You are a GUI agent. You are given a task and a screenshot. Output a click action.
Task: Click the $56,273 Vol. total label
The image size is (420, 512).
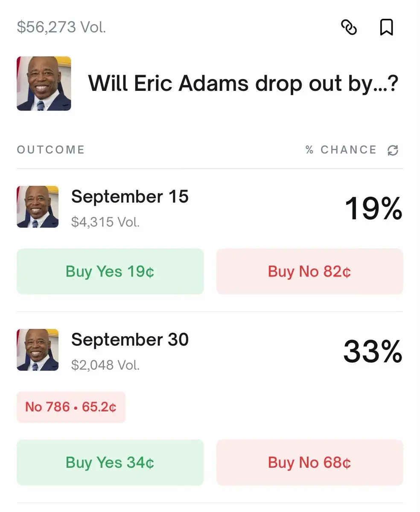[61, 27]
